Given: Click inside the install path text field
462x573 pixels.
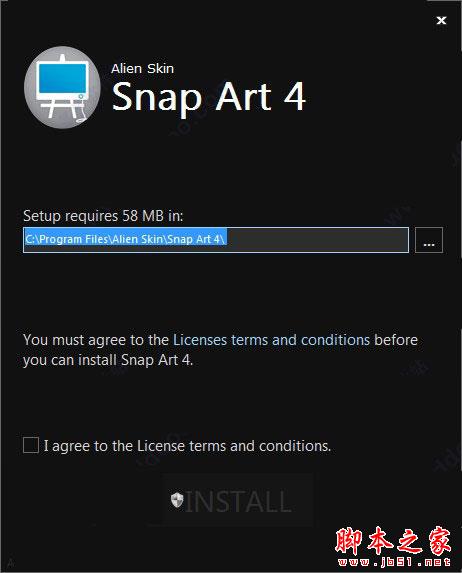Looking at the screenshot, I should pos(216,240).
